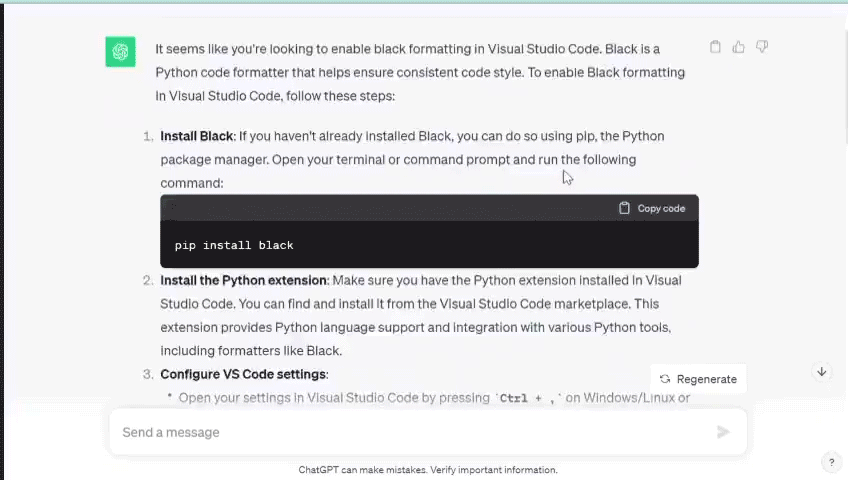848x480 pixels.
Task: Give the response a thumbs down
Action: pos(762,47)
